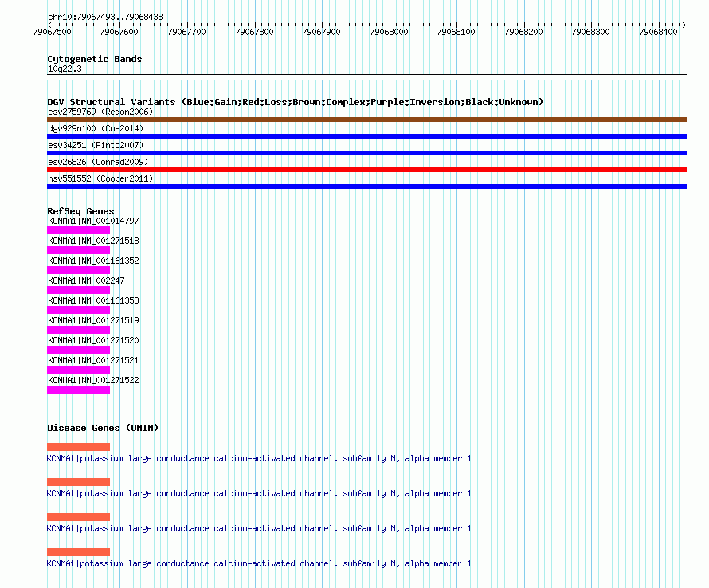Open transcript KCNMA1|NM_001161352 label
Viewport: 709px width, 588px height.
[93, 261]
